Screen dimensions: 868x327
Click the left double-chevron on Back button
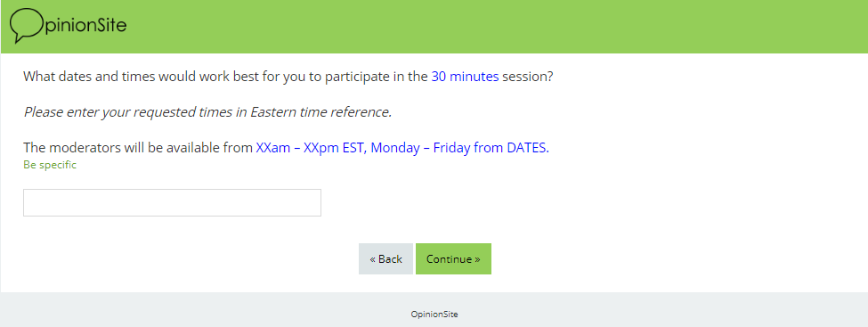point(373,259)
